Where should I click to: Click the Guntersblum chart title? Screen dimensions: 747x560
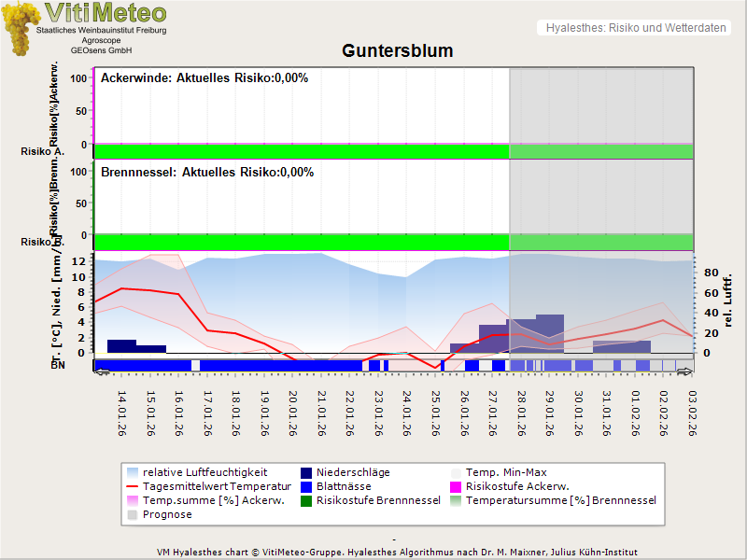pos(397,50)
